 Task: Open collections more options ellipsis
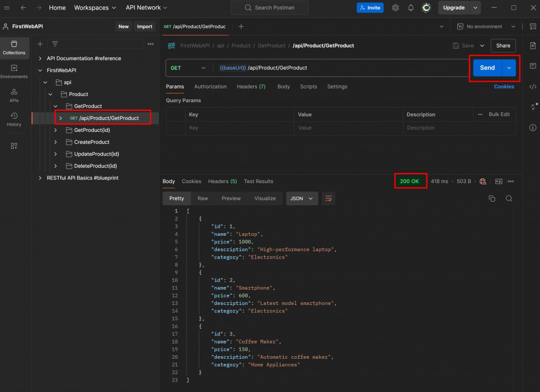[x=150, y=44]
